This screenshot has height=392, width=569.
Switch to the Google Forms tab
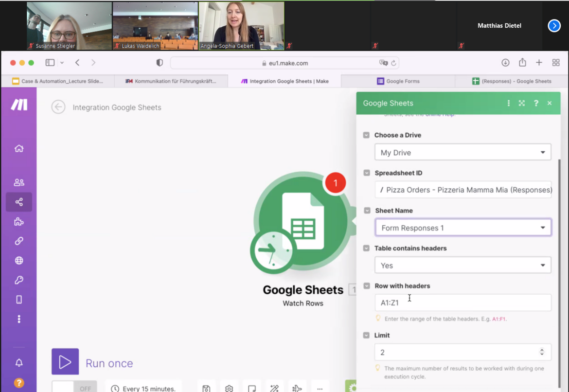[x=398, y=81]
